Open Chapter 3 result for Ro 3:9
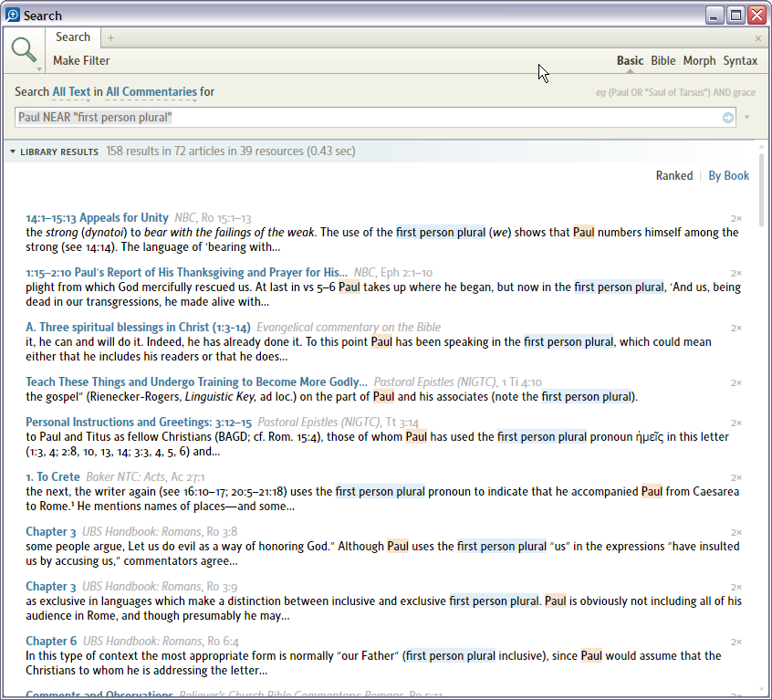The image size is (772, 700). pos(51,586)
